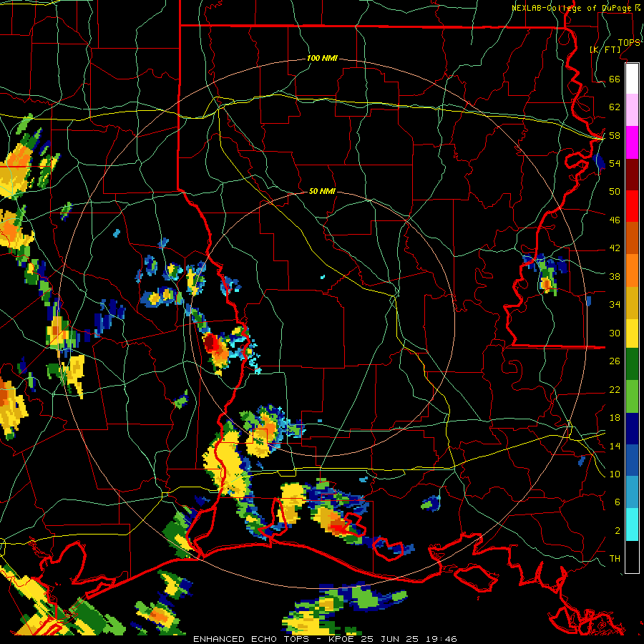
Task: Click the 'TH' legend label
Action: [x=615, y=559]
